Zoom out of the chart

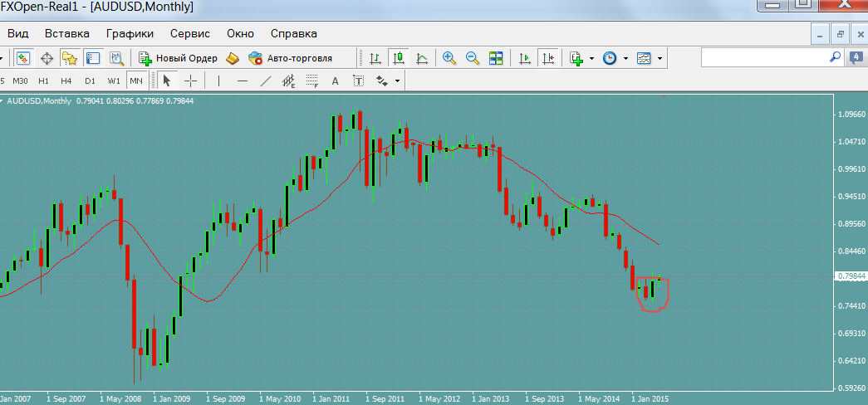tap(473, 58)
